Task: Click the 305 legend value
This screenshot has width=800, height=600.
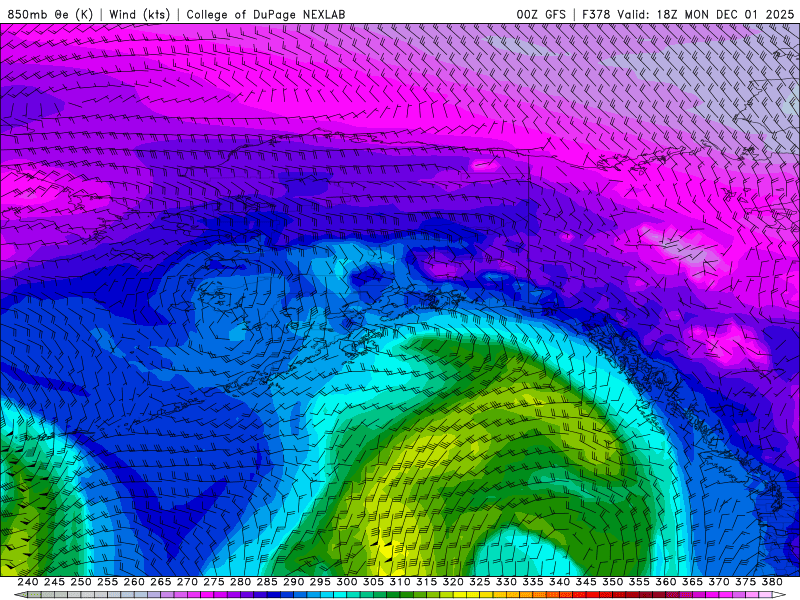Action: pos(373,582)
